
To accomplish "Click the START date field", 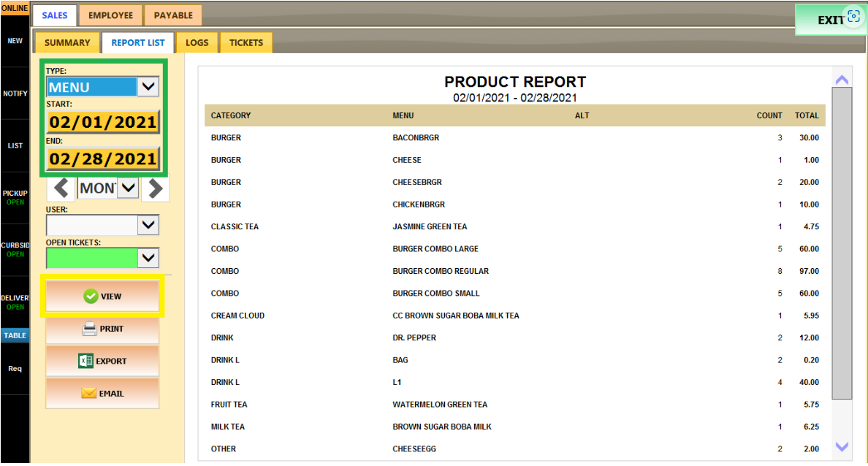I will 103,122.
